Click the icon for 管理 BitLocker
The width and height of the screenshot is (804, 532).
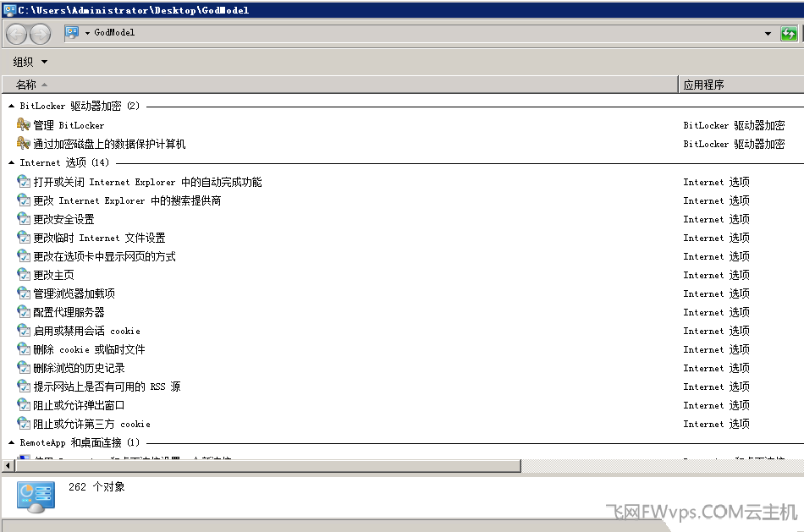pyautogui.click(x=24, y=124)
